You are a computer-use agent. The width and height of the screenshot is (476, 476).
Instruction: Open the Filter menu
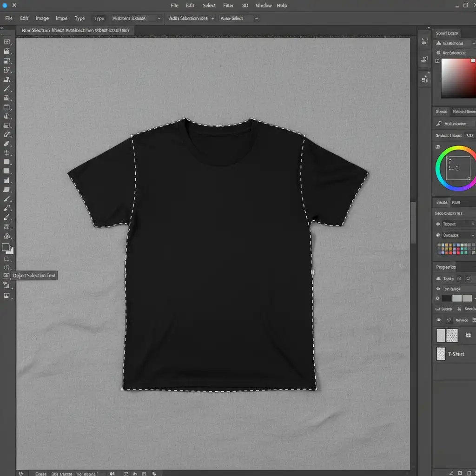(x=228, y=6)
